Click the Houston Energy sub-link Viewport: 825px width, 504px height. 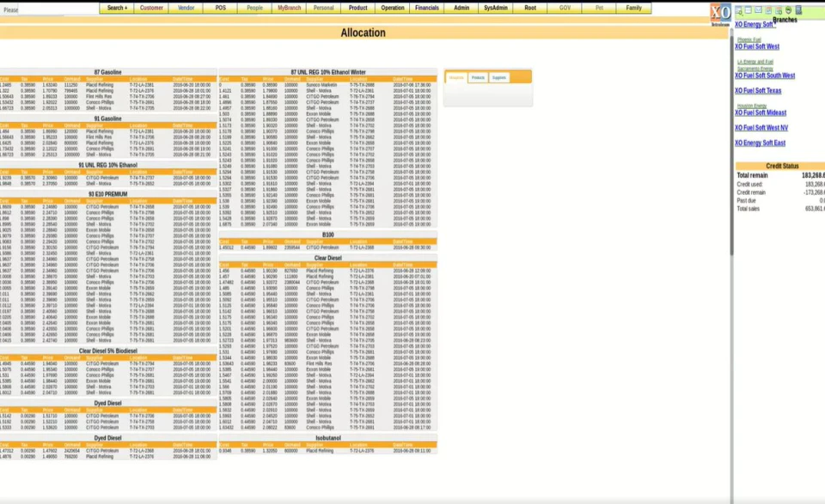(x=751, y=106)
